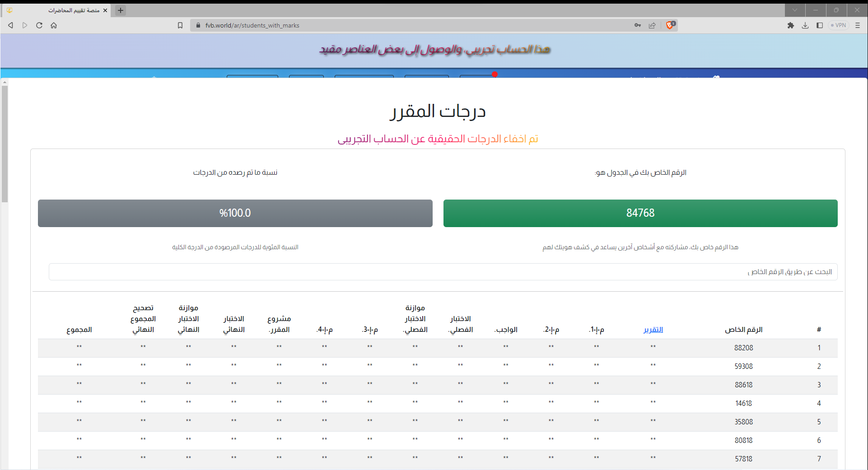Open the downloads icon
The height and width of the screenshot is (470, 868).
[805, 25]
